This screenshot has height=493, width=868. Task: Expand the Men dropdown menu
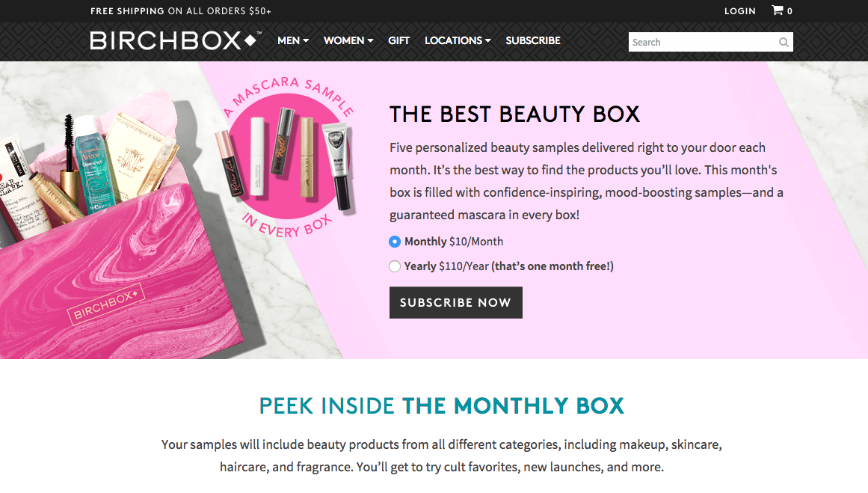(293, 40)
